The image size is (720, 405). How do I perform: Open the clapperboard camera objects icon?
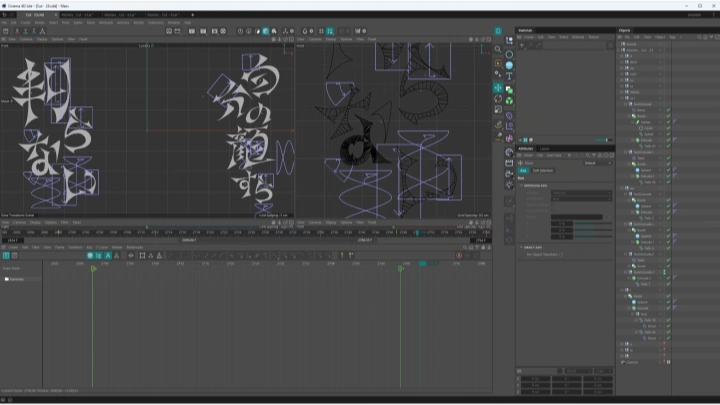tap(509, 163)
